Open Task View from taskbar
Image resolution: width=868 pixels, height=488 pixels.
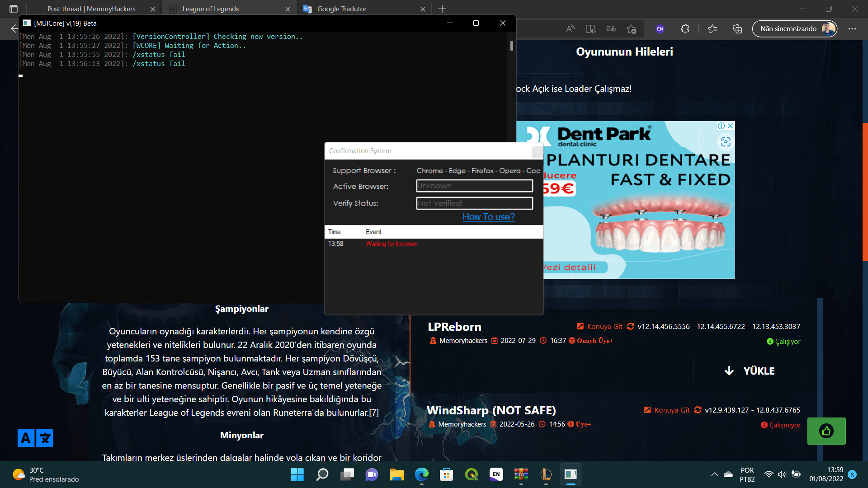[347, 474]
